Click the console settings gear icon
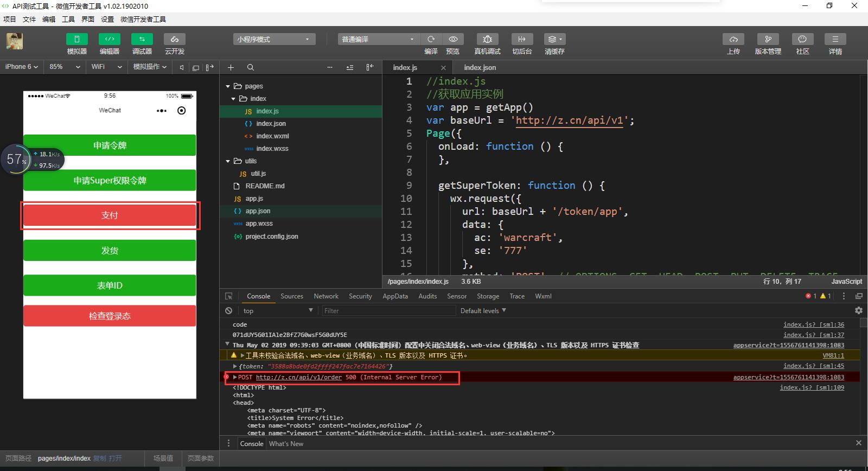The width and height of the screenshot is (868, 471). pos(858,310)
